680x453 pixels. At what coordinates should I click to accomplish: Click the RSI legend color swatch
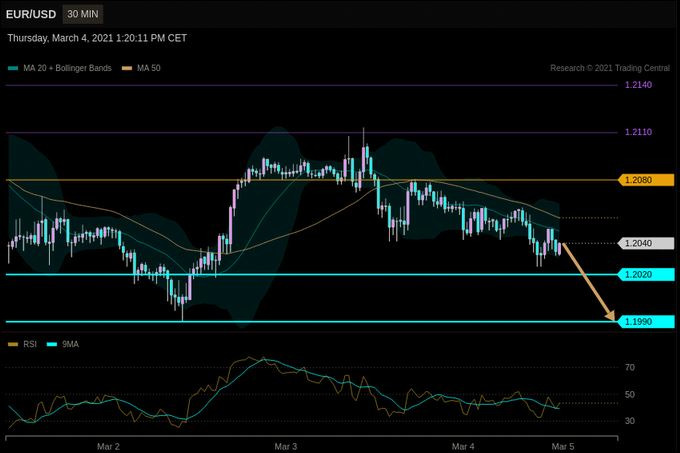click(x=13, y=344)
